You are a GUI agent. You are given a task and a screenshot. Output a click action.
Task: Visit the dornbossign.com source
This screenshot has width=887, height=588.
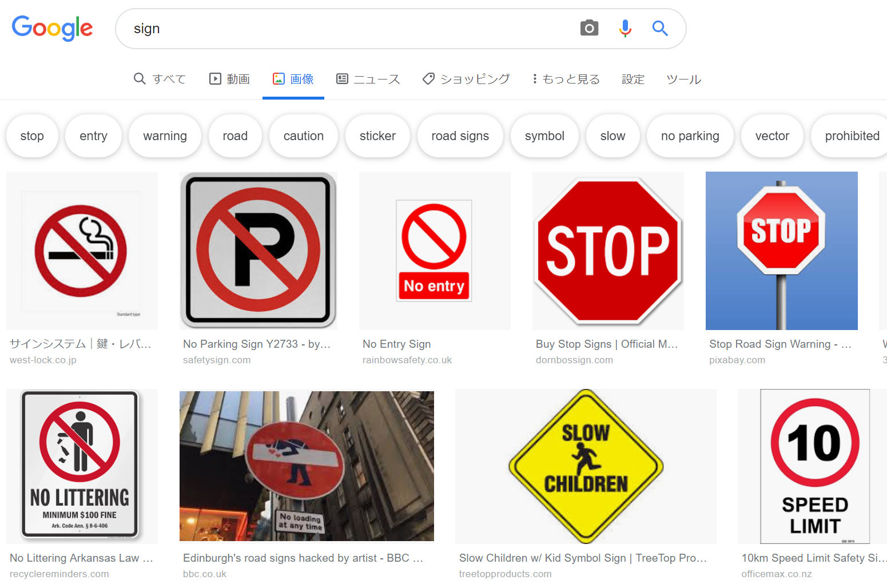pos(574,360)
